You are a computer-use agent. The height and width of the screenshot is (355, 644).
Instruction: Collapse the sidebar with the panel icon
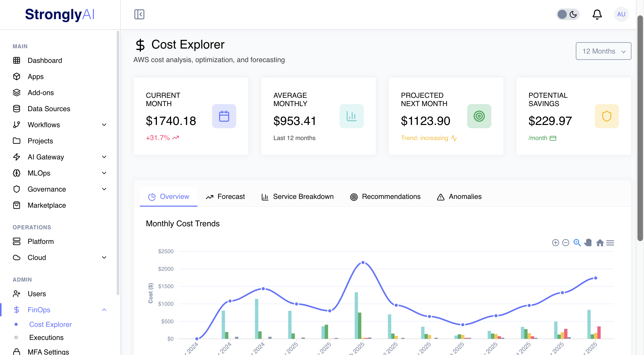click(139, 14)
